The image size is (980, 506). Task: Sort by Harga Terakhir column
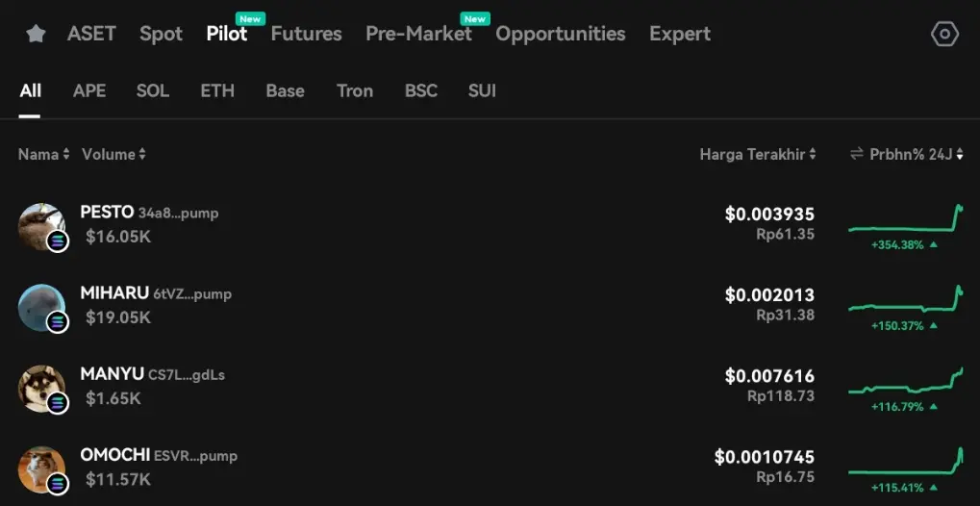(758, 154)
